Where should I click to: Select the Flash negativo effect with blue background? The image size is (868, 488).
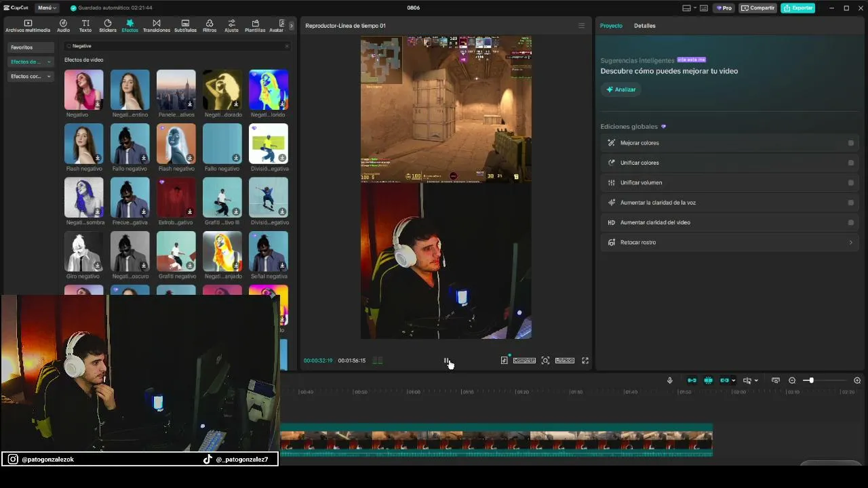[84, 143]
